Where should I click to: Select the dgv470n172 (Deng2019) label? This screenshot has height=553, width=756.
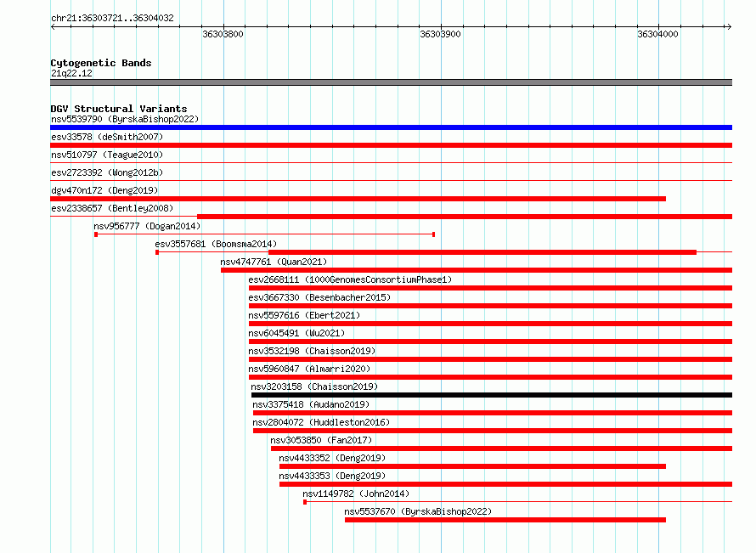(x=104, y=190)
